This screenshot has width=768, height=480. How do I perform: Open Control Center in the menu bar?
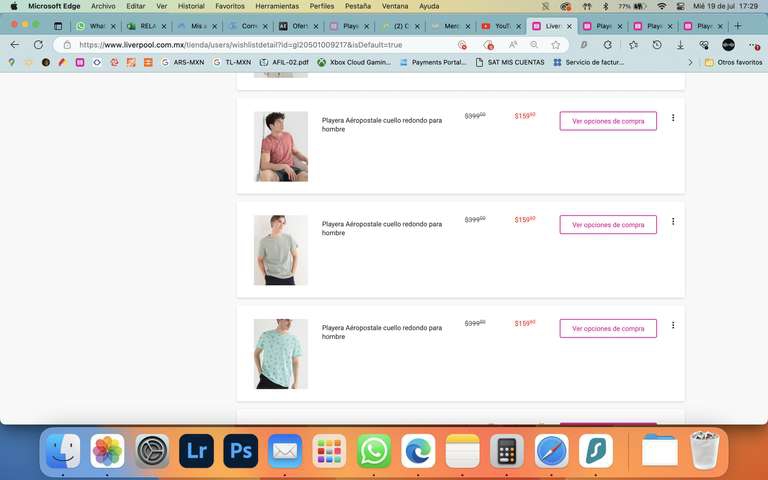pyautogui.click(x=680, y=6)
